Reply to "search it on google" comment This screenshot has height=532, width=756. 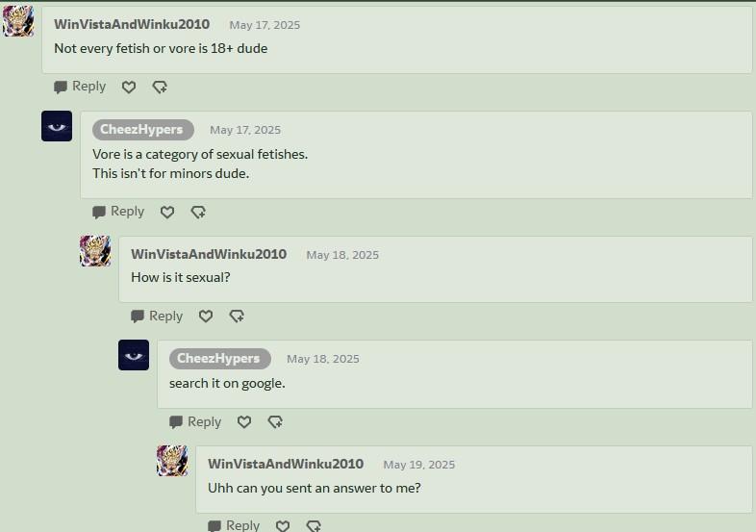click(x=195, y=421)
